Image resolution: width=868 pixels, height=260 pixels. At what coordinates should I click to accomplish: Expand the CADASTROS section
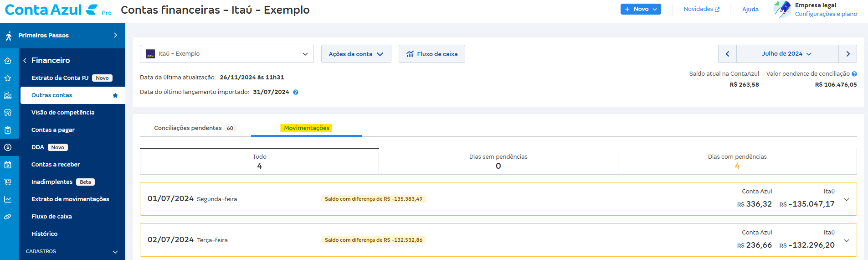[x=115, y=252]
